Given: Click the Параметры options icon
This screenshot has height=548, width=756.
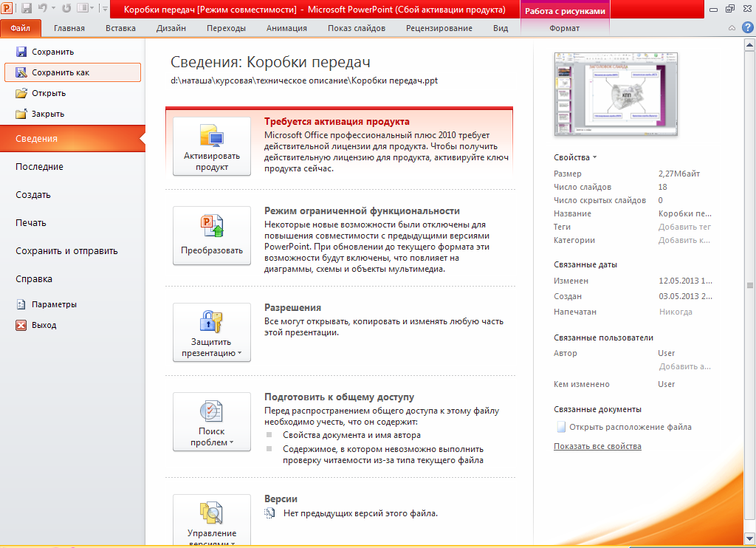Looking at the screenshot, I should [x=21, y=304].
